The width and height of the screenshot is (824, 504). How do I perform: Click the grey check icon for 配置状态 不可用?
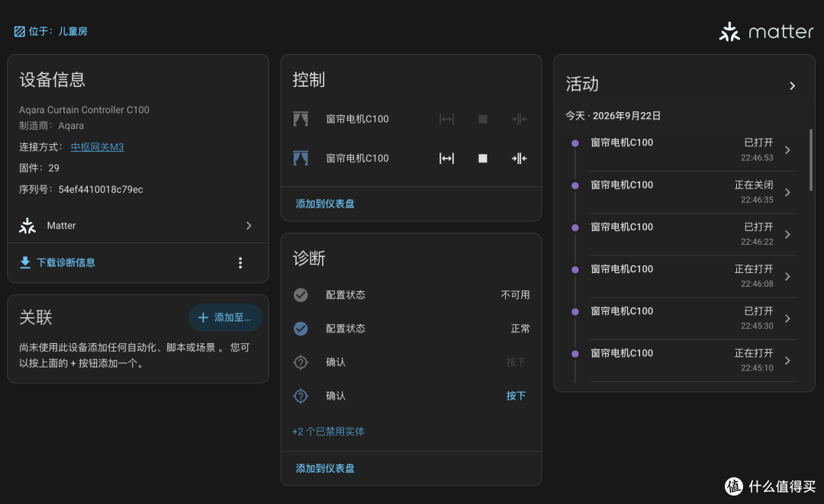pos(301,295)
